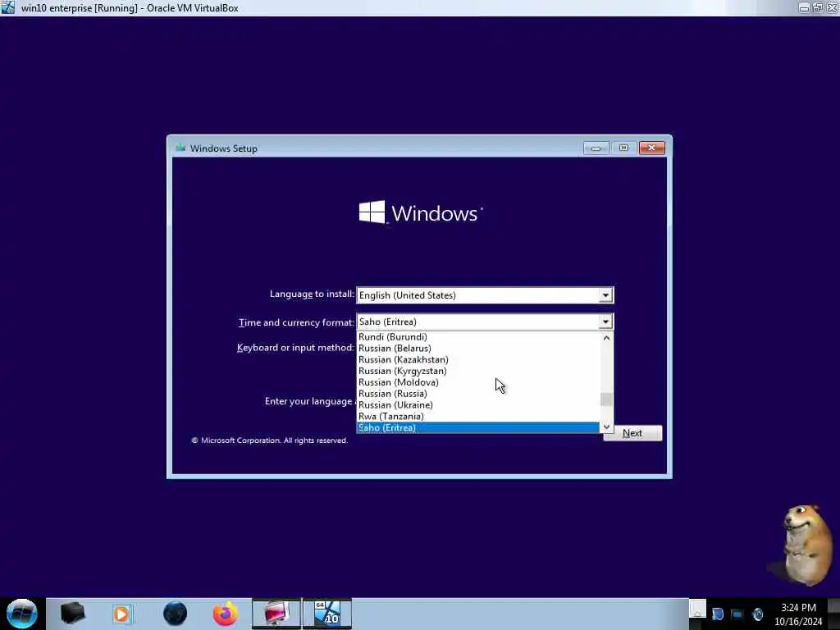Screen dimensions: 840x630
Task: Switch to the pink screen-recorder taskbar app
Action: click(x=276, y=614)
